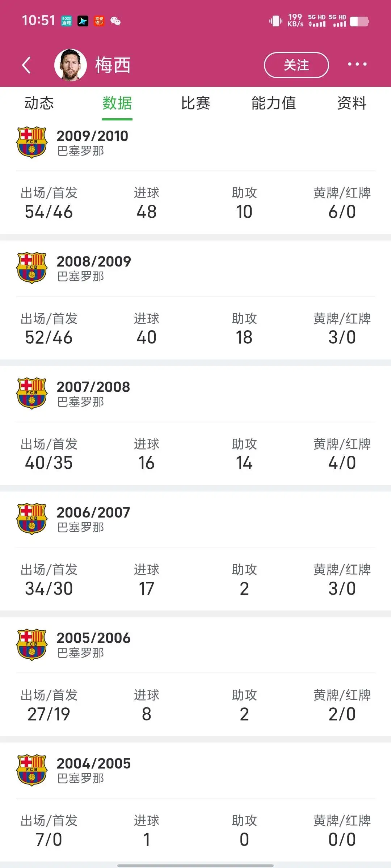Tap the back arrow icon
Viewport: 391px width, 868px height.
pyautogui.click(x=26, y=65)
